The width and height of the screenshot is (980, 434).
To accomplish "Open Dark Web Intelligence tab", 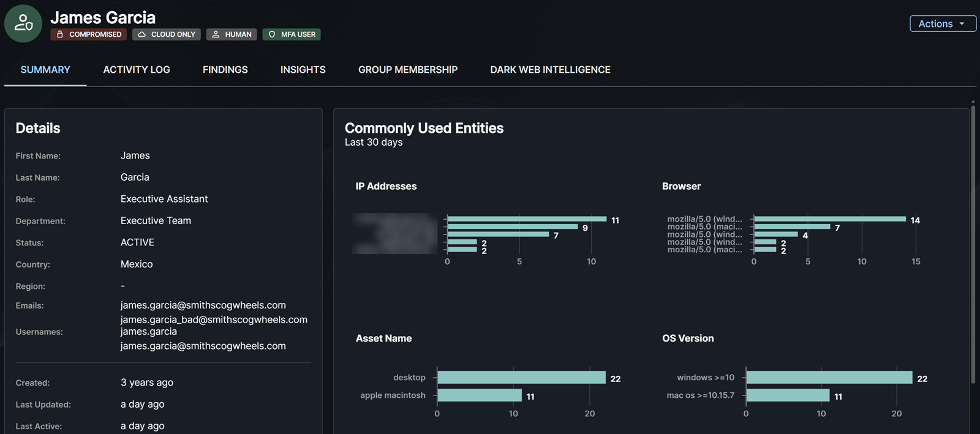I will pos(550,70).
